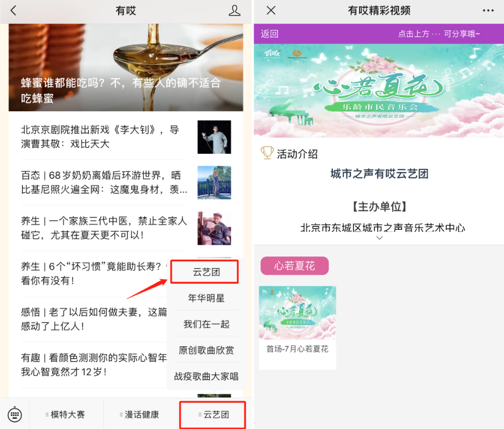Choose 战疫歌曲大家唱 menu entry
This screenshot has width=504, height=429.
[x=206, y=376]
